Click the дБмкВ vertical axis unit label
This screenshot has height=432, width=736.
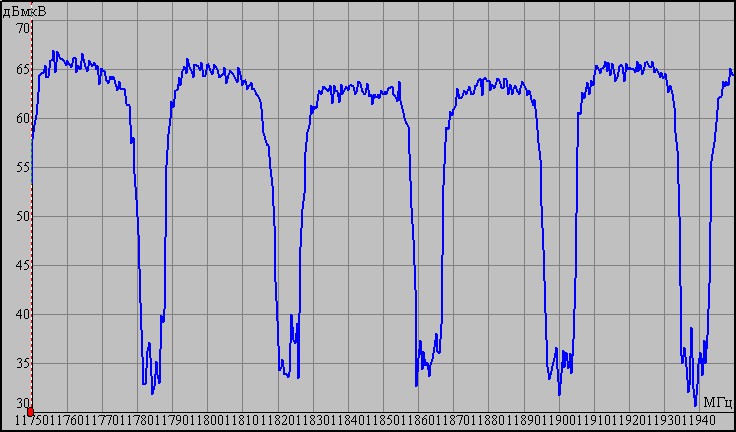coord(25,10)
